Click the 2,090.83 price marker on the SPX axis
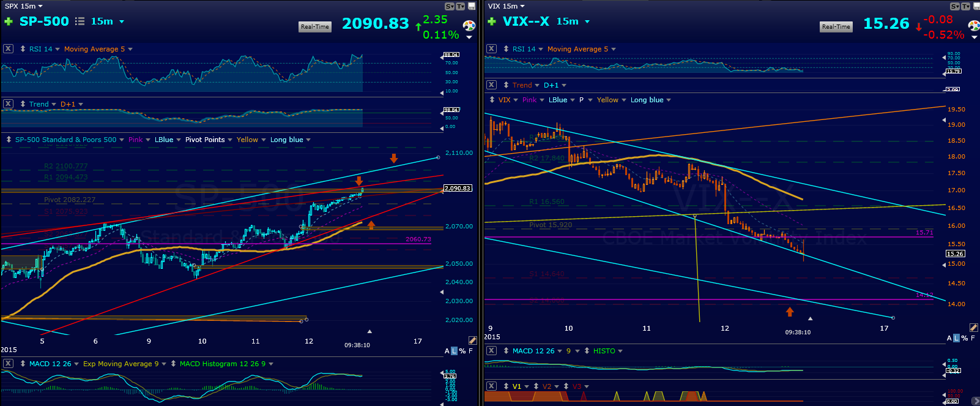 click(458, 188)
